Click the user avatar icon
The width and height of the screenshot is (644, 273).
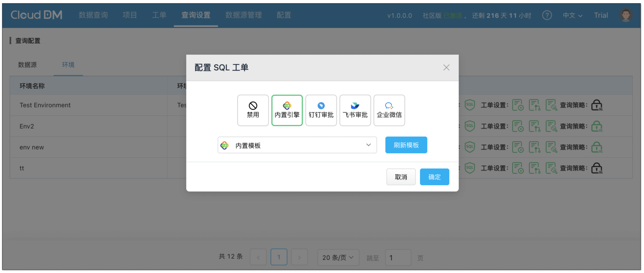tap(626, 15)
